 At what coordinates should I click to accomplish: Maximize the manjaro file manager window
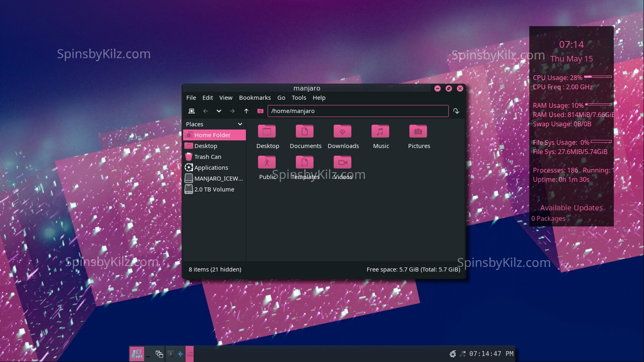pos(449,88)
